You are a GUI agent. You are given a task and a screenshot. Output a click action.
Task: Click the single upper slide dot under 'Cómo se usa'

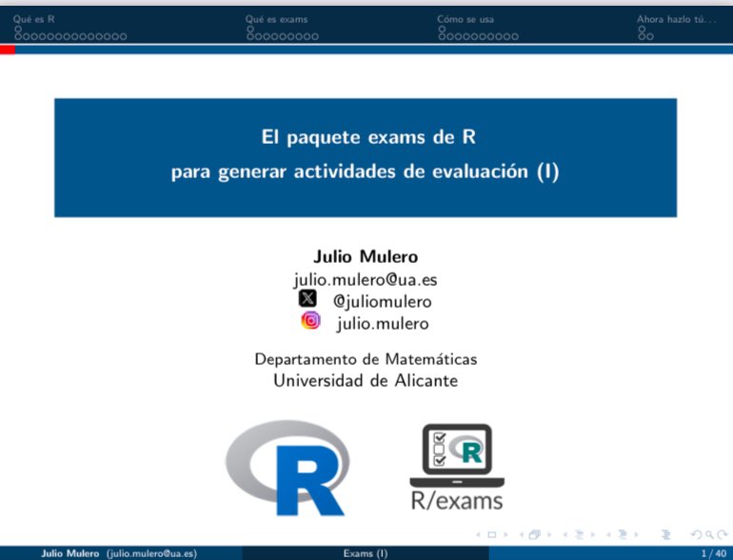tap(442, 29)
